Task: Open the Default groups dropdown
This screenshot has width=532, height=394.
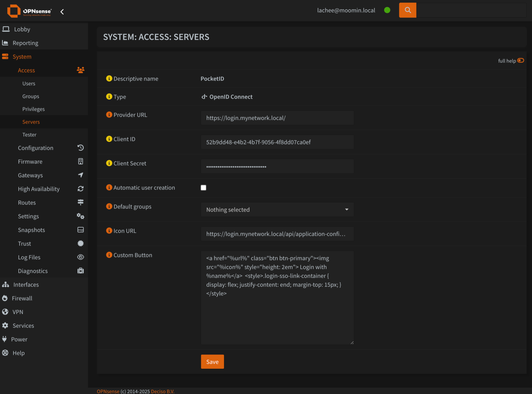Action: click(x=277, y=210)
